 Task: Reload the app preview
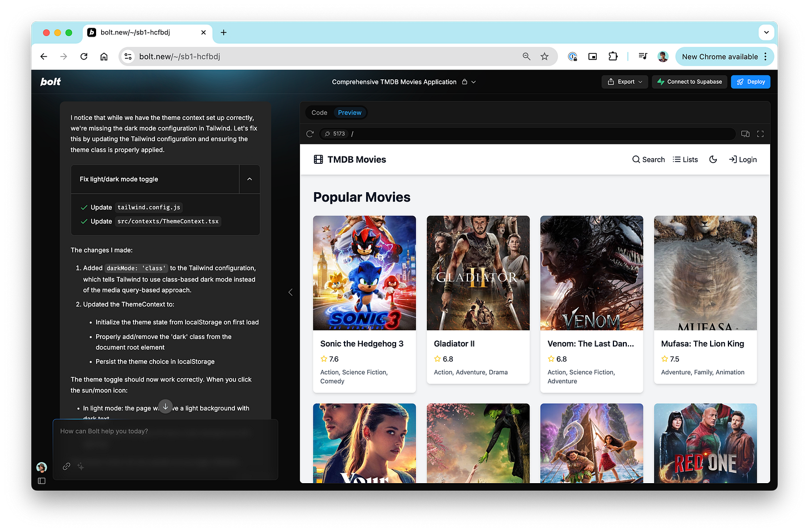click(310, 134)
